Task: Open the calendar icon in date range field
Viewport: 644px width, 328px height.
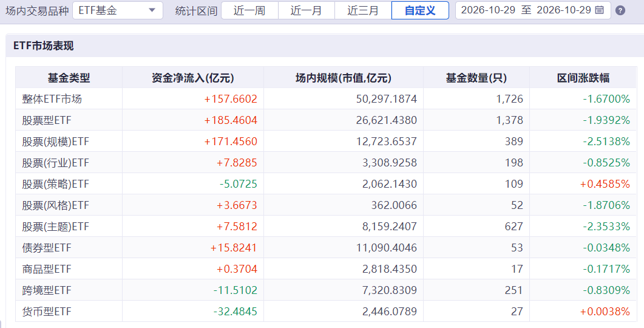Action: pyautogui.click(x=599, y=10)
